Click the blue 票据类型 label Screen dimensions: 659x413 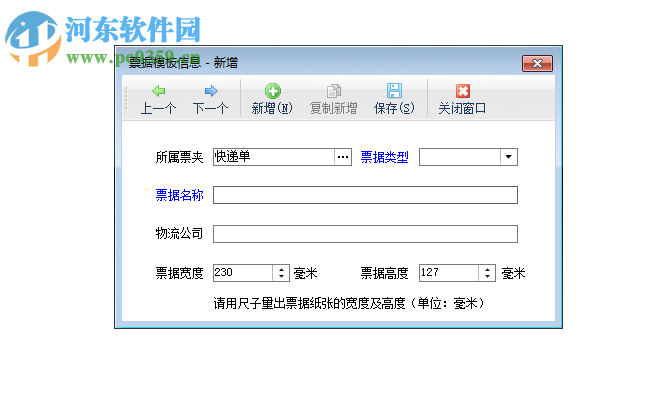[385, 157]
